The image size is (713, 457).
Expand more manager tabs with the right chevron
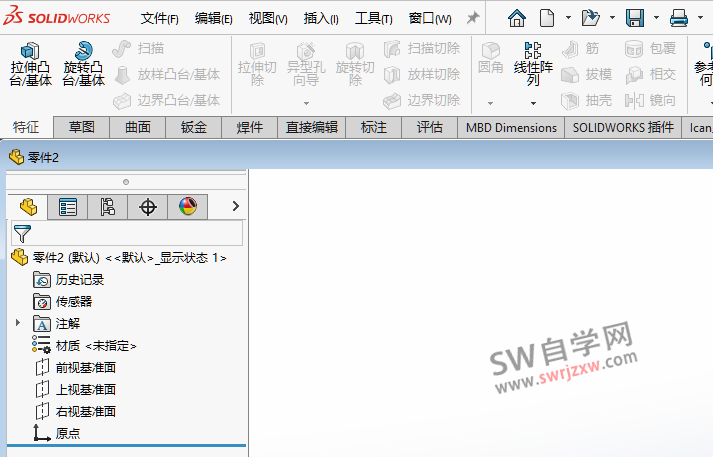tap(236, 206)
